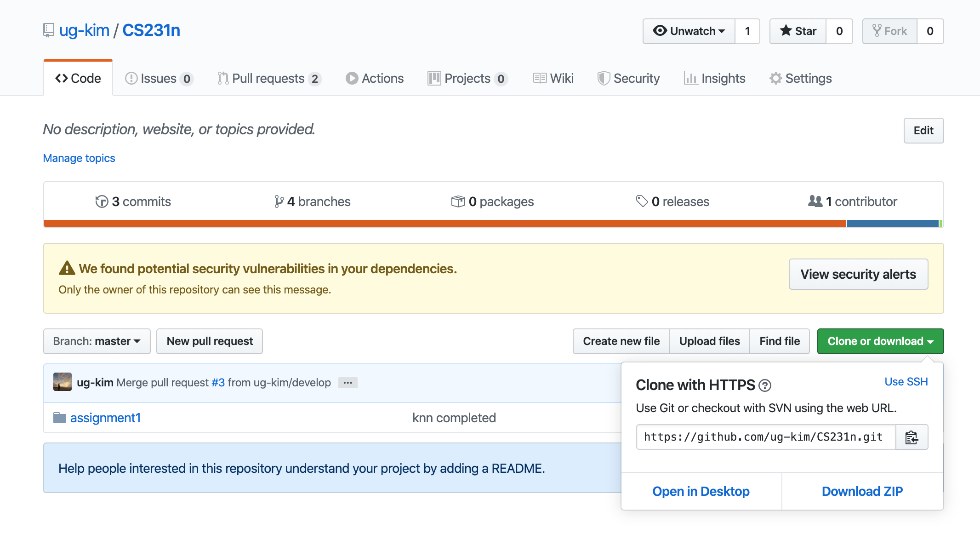This screenshot has width=980, height=540.
Task: Click the commits history clock icon
Action: click(x=102, y=201)
